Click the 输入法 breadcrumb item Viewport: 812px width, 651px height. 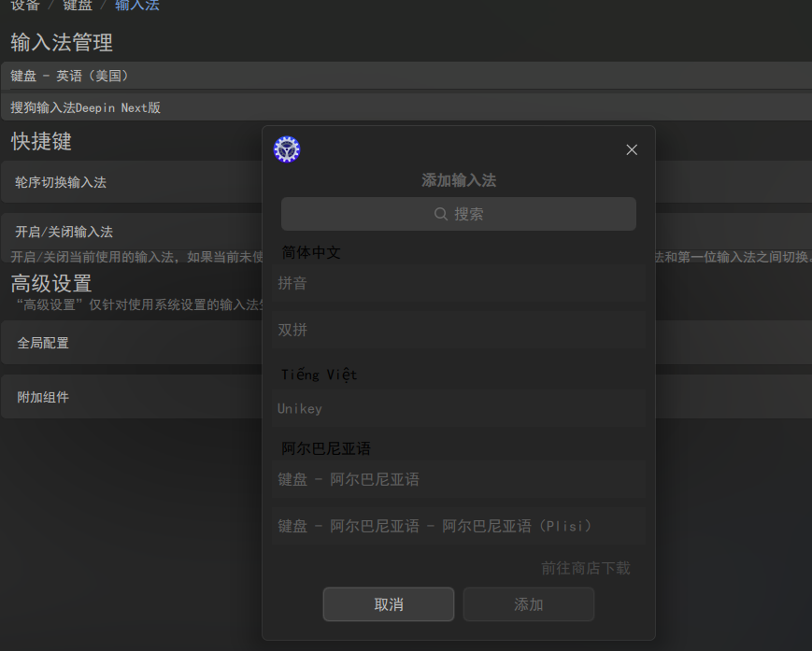[137, 6]
